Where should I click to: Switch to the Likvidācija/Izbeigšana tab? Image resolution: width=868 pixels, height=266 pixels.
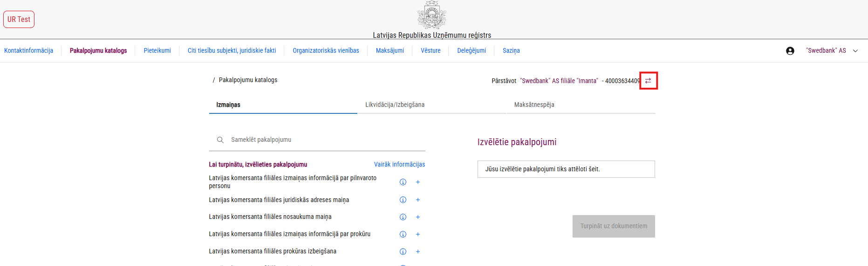[x=432, y=105]
